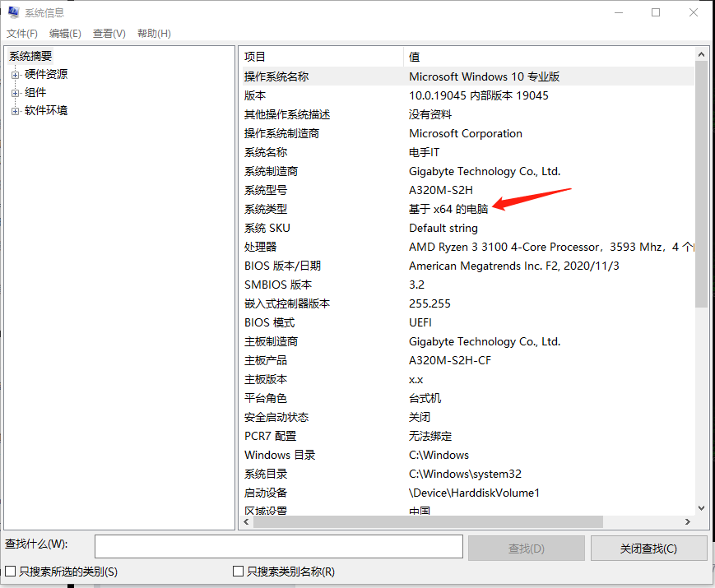This screenshot has height=588, width=715.
Task: Click inside the 查找什么 search field
Action: (x=278, y=546)
